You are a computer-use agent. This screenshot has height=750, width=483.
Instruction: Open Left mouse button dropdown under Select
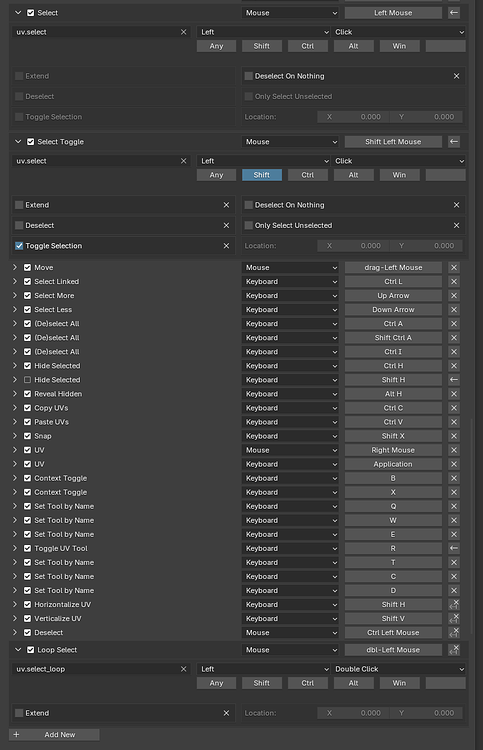coord(263,32)
